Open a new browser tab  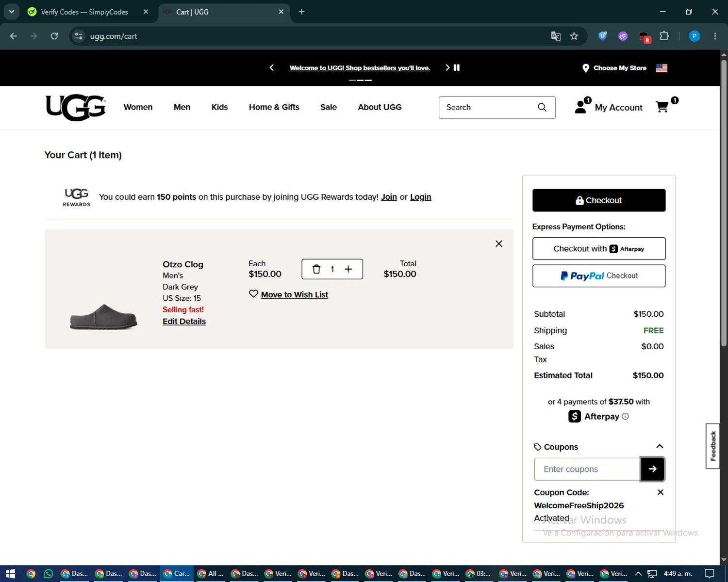[301, 12]
